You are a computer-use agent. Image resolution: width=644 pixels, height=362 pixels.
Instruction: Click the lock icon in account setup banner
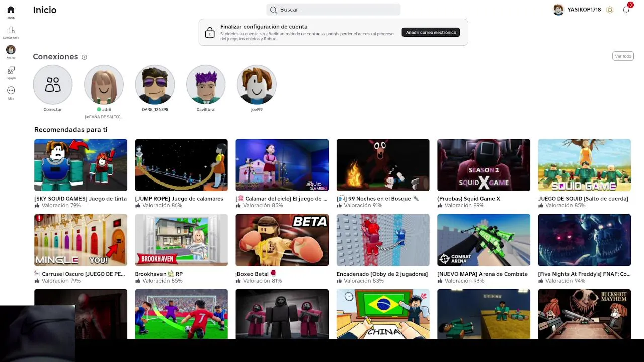[x=210, y=33]
